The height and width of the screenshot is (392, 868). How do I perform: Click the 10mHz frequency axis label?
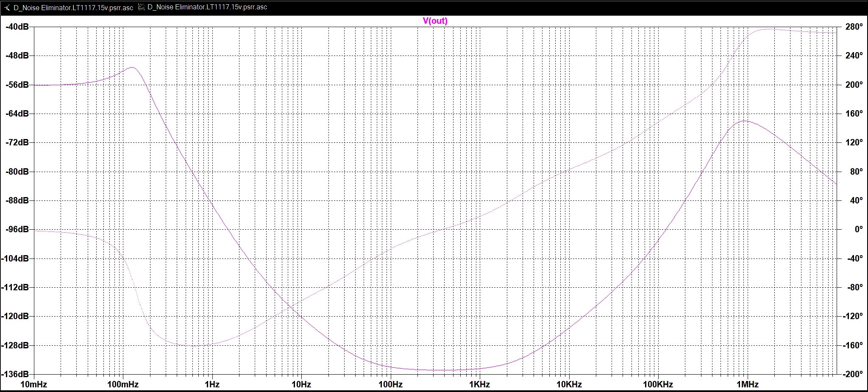33,385
